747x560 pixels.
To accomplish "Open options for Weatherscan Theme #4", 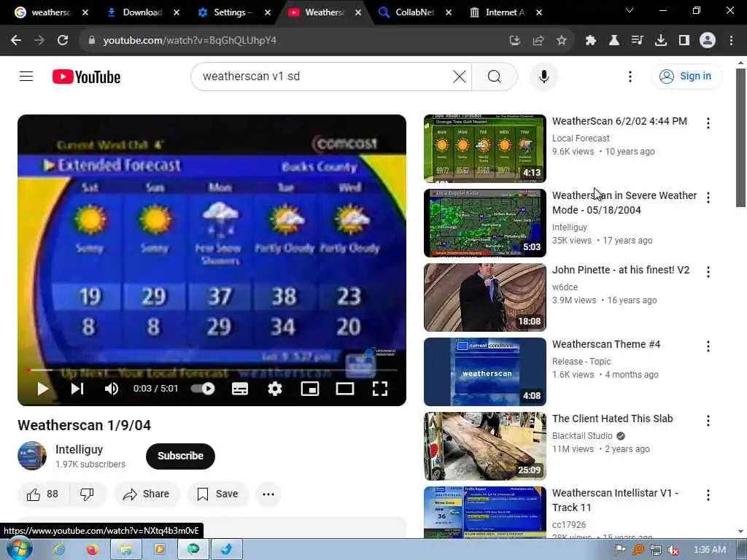I will tap(708, 346).
